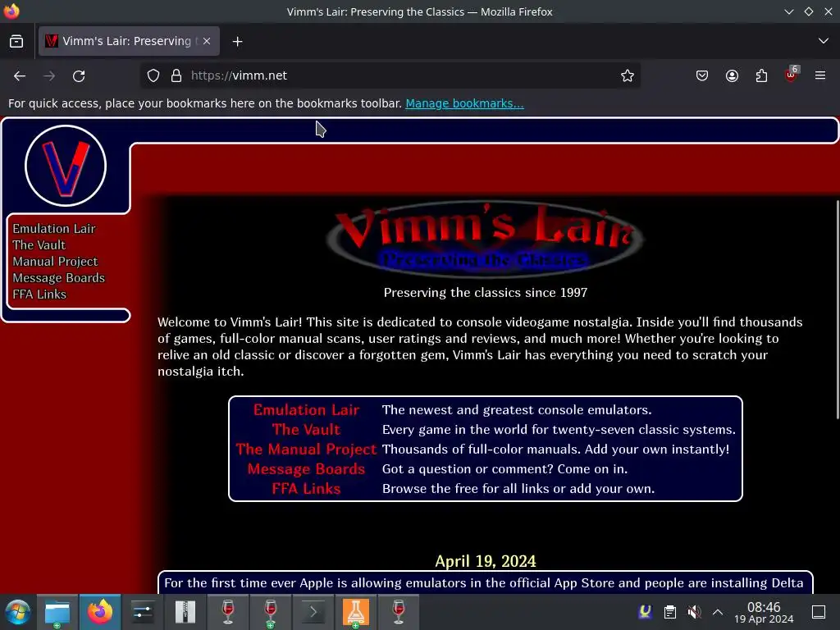Image resolution: width=840 pixels, height=630 pixels.
Task: Open the tracking protection shield icon
Action: 153,75
